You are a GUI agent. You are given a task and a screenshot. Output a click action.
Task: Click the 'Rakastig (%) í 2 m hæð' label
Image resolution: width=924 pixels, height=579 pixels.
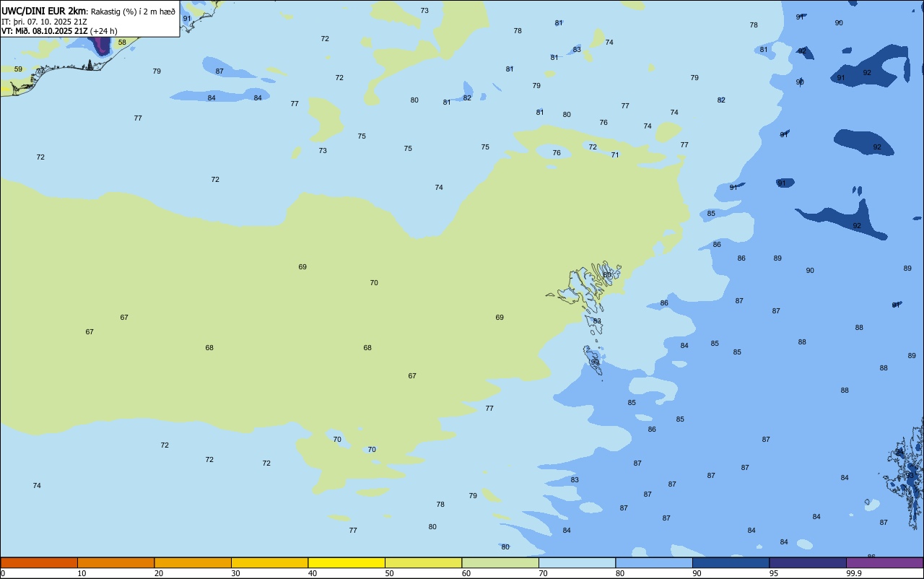click(133, 12)
